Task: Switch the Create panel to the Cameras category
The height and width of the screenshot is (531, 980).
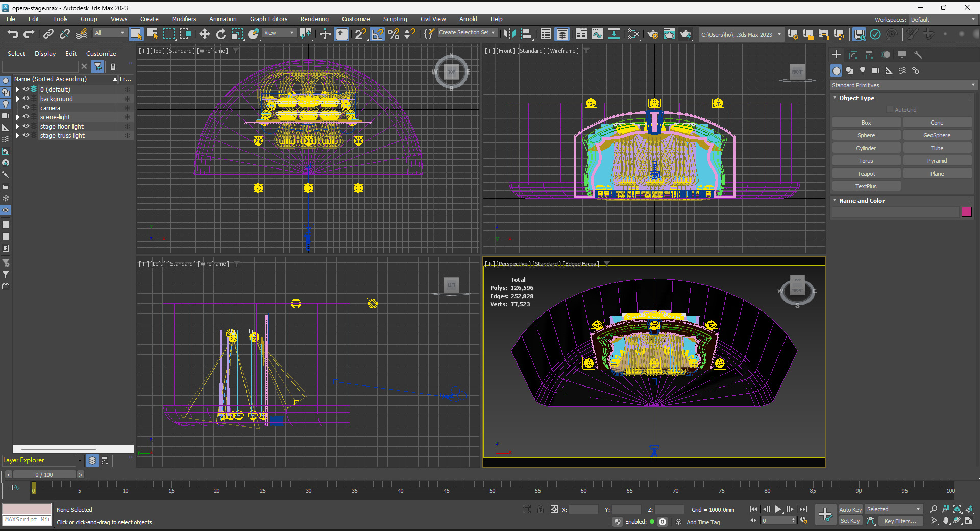Action: [x=876, y=71]
